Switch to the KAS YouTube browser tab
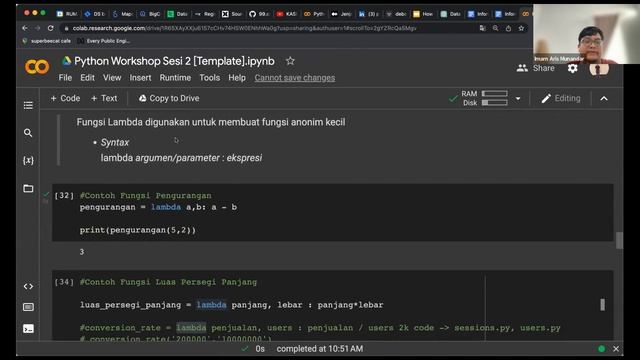The image size is (640, 360). point(286,14)
